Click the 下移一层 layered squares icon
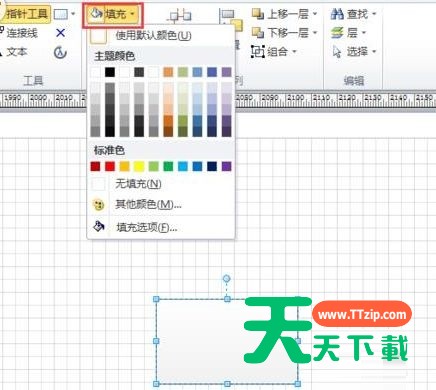The width and height of the screenshot is (436, 390). tap(258, 33)
